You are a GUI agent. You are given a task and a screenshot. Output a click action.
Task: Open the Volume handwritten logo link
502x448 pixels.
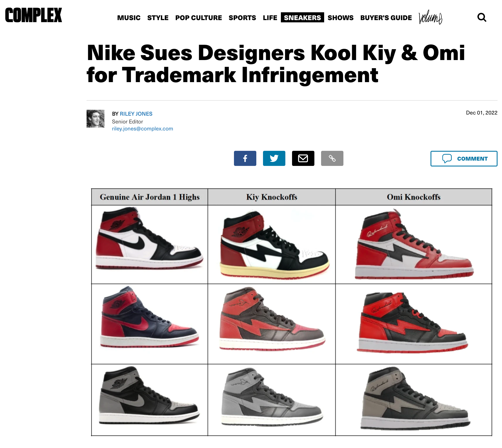430,17
